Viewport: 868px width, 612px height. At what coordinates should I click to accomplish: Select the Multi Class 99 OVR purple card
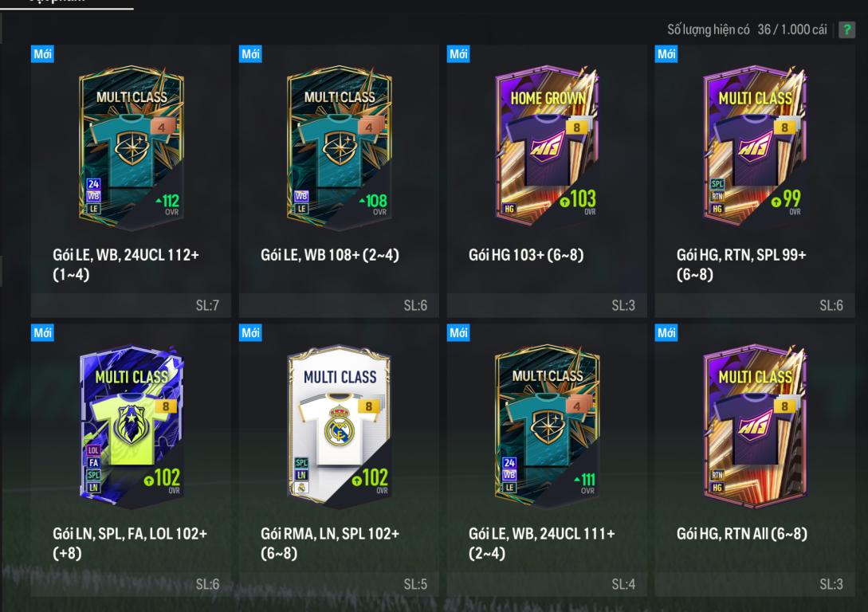click(755, 147)
